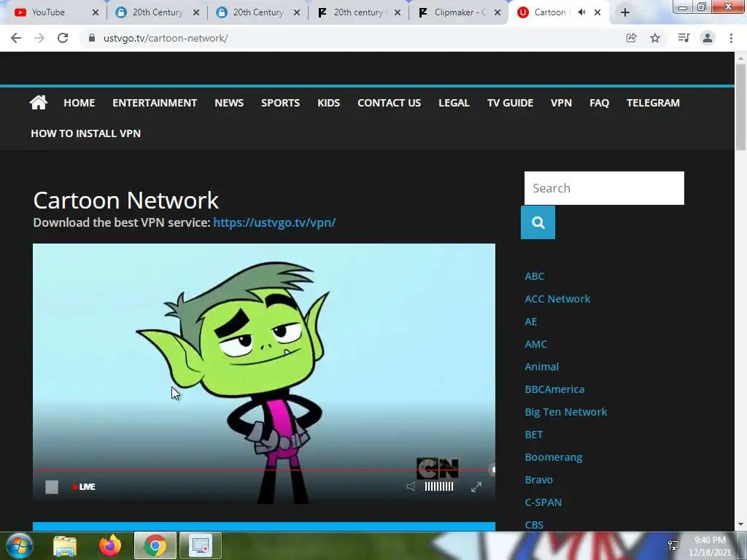Screen dimensions: 747x560
Task: Open the HOME menu item
Action: 79,103
